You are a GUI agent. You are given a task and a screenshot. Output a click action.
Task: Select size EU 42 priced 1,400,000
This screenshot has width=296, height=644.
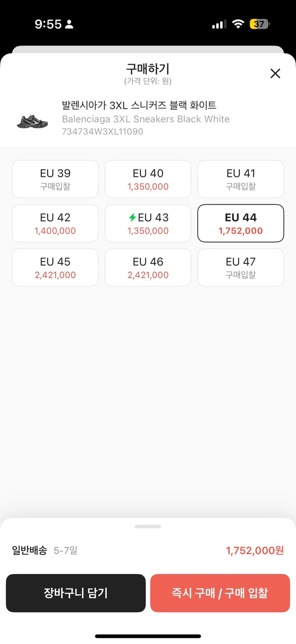pos(55,223)
